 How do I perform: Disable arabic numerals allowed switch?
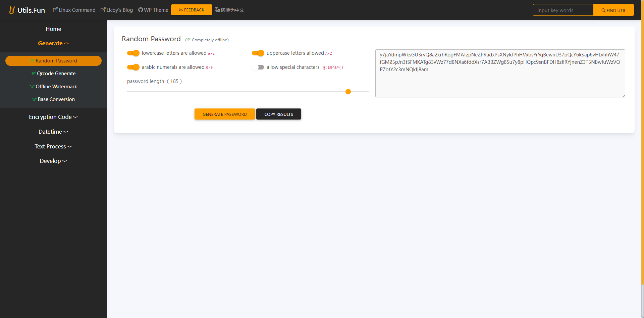pyautogui.click(x=133, y=67)
